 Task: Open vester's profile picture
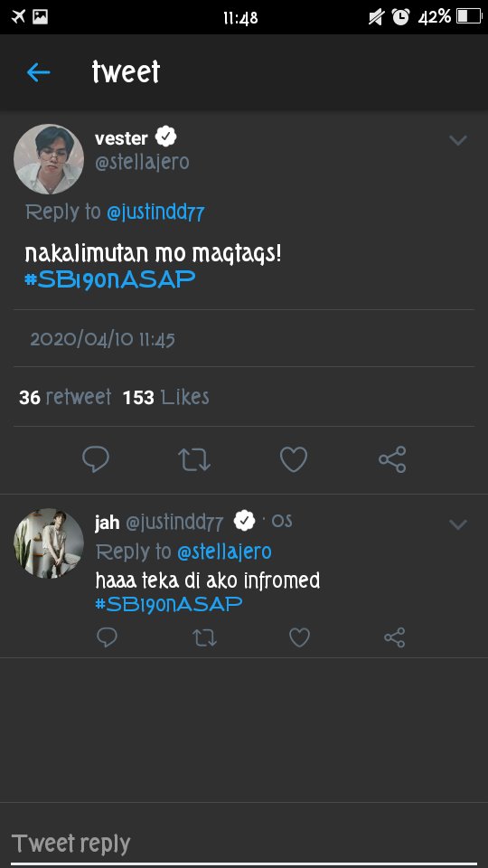tap(49, 159)
